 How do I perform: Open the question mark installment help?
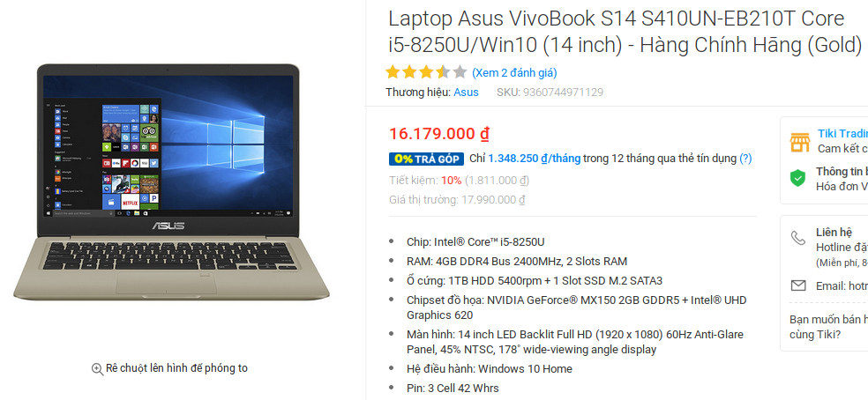745,159
